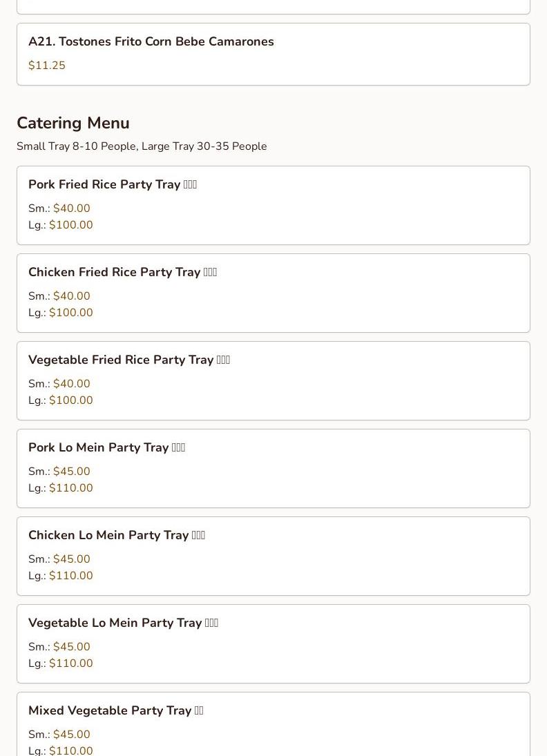Choose large $110.00 Pork Lo Mein tray
This screenshot has height=756, width=547.
click(x=70, y=488)
